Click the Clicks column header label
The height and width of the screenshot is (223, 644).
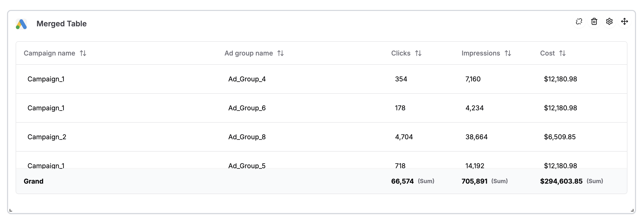click(400, 53)
